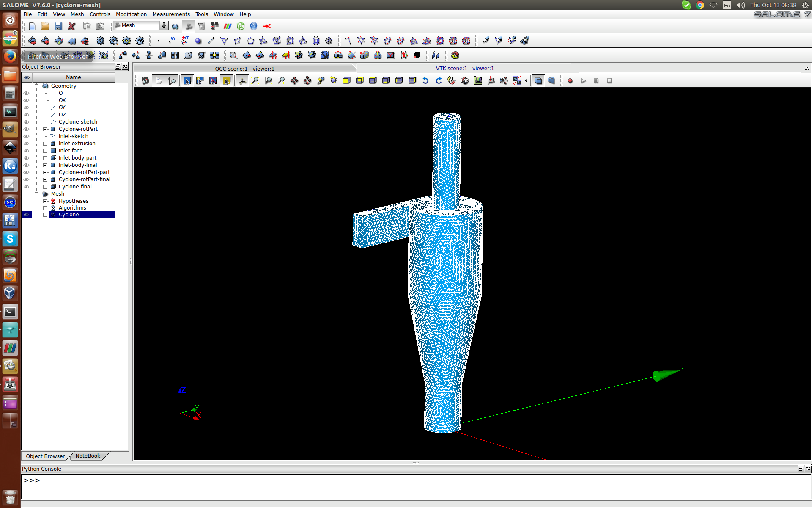Open the Mesh module dropdown
This screenshot has width=812, height=508.
164,25
